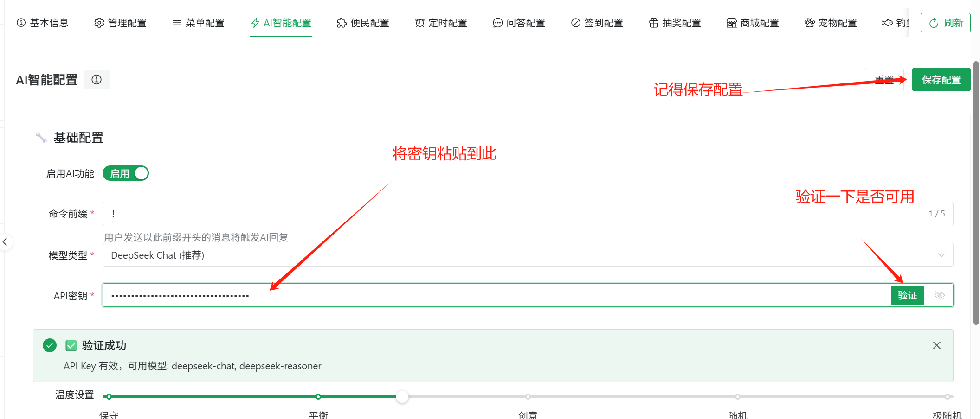The image size is (980, 419).
Task: Go to the 便民配置 tab
Action: [x=363, y=23]
